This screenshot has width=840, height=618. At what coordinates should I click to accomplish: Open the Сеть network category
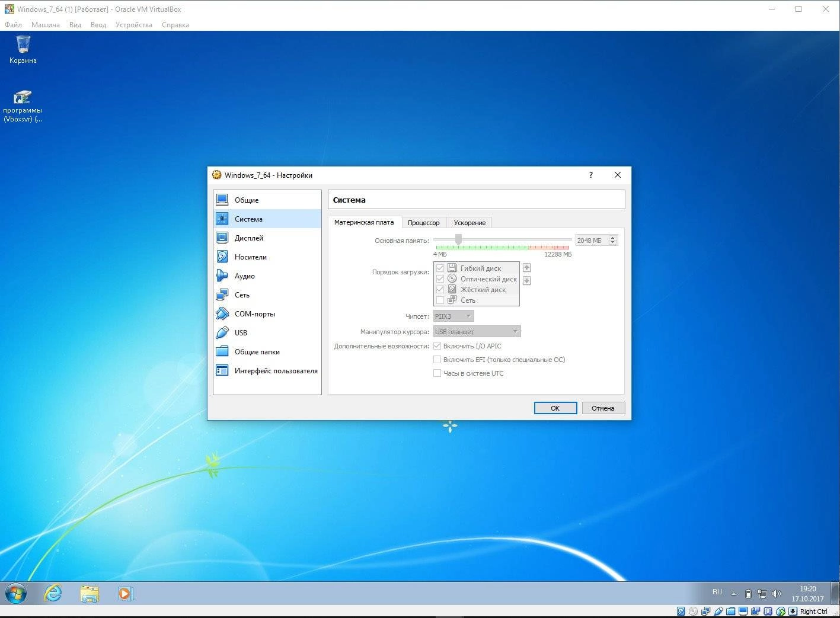pos(267,294)
